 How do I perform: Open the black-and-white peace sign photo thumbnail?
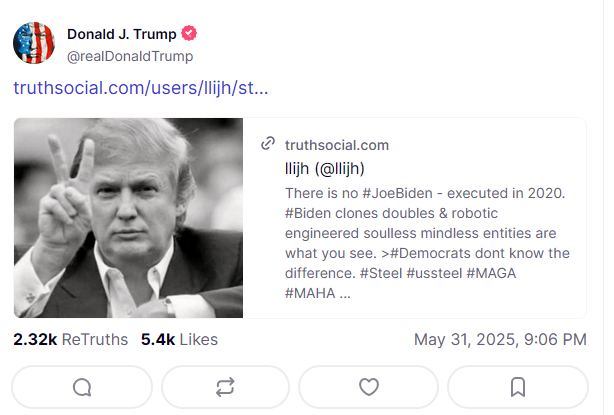[x=128, y=218]
